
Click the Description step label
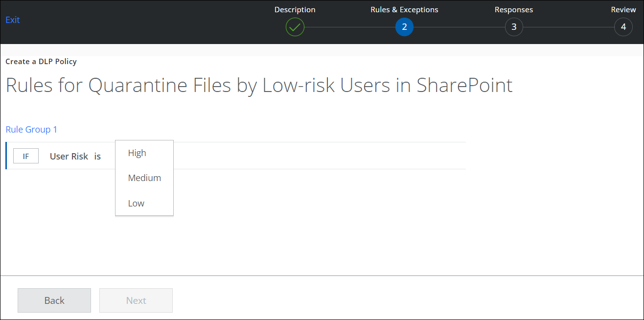(295, 10)
